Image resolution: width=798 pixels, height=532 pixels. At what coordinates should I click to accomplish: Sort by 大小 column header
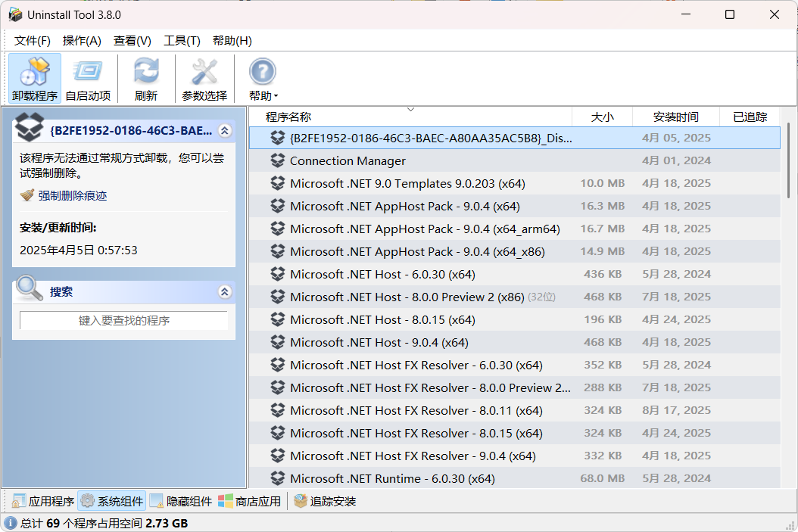pos(602,117)
